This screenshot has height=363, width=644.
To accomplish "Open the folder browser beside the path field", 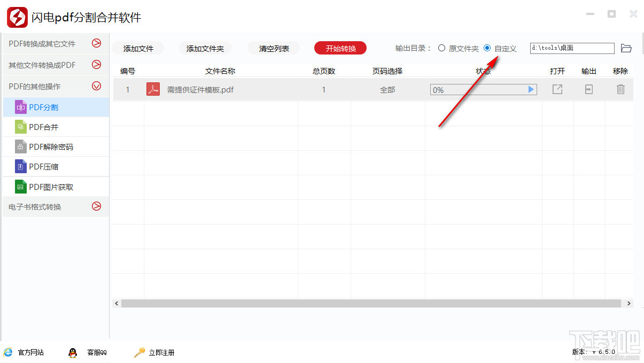I will point(626,48).
